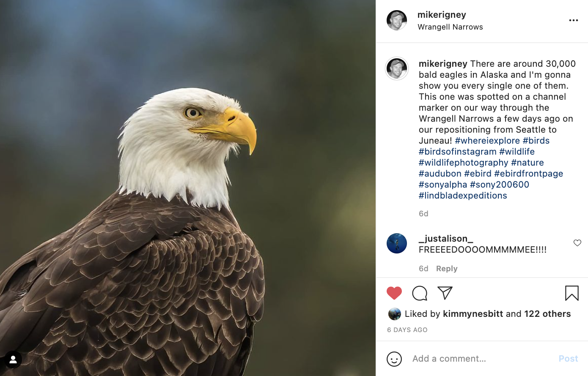This screenshot has width=588, height=376.
Task: View the 122 others likes list
Action: point(547,314)
